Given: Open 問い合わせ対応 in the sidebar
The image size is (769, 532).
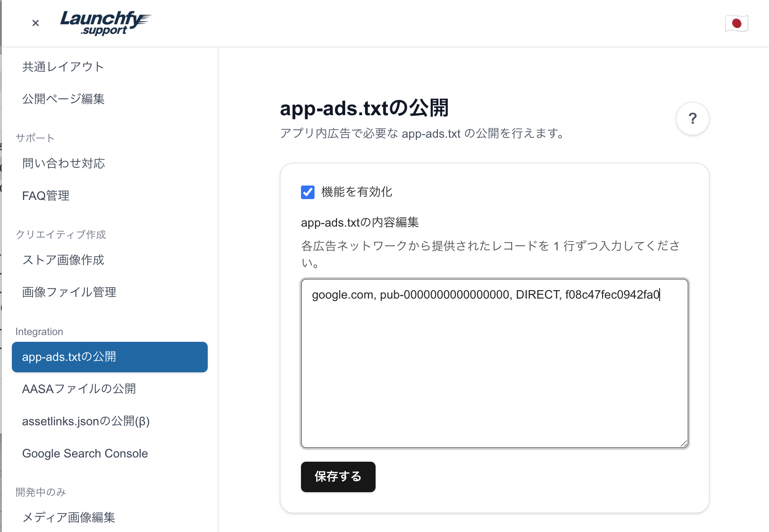Looking at the screenshot, I should [64, 163].
